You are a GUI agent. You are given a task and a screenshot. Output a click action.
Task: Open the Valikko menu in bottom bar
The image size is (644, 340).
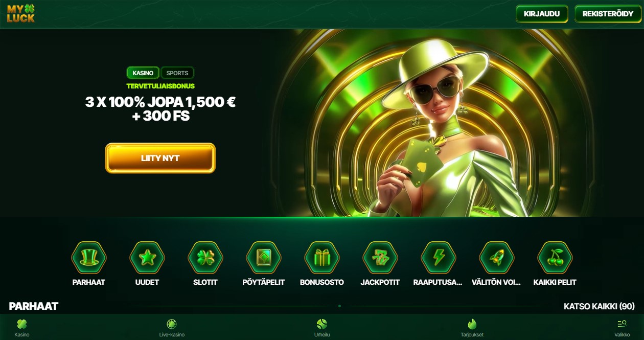(622, 328)
